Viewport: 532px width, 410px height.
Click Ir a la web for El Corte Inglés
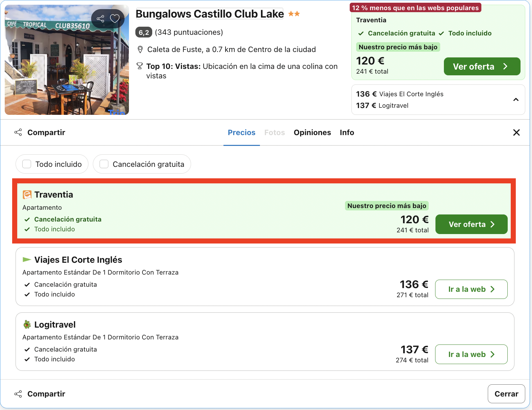pos(472,289)
